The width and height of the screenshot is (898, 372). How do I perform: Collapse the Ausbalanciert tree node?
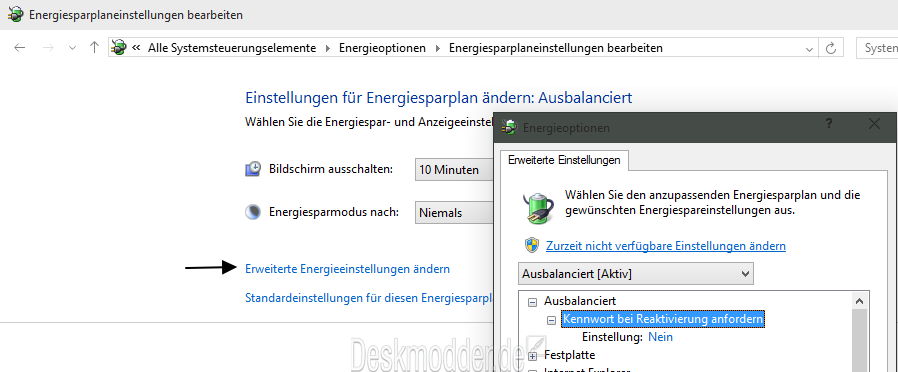point(533,301)
